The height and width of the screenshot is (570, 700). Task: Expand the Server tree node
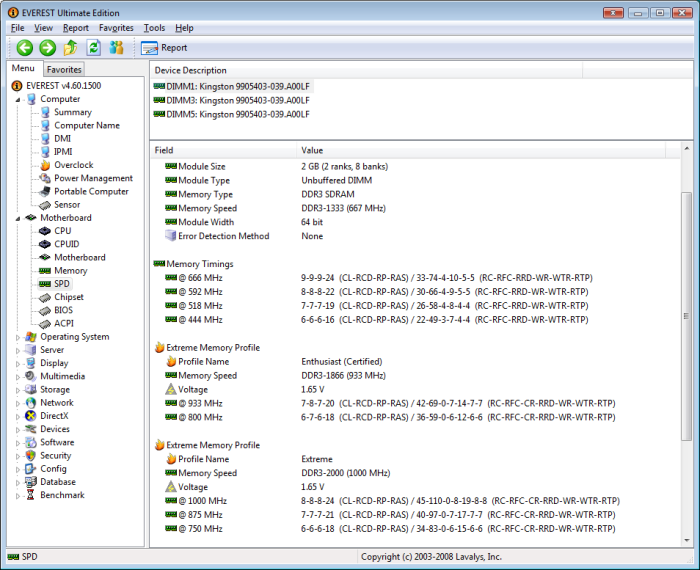tap(18, 350)
